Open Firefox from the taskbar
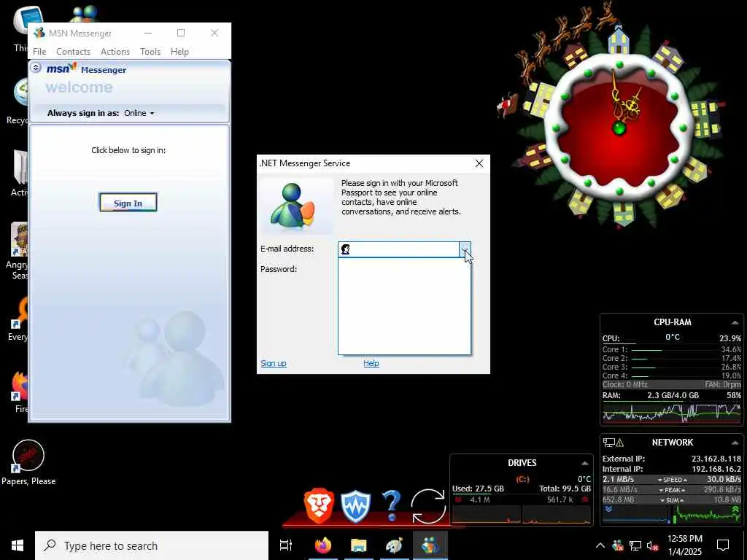The height and width of the screenshot is (560, 747). [323, 545]
